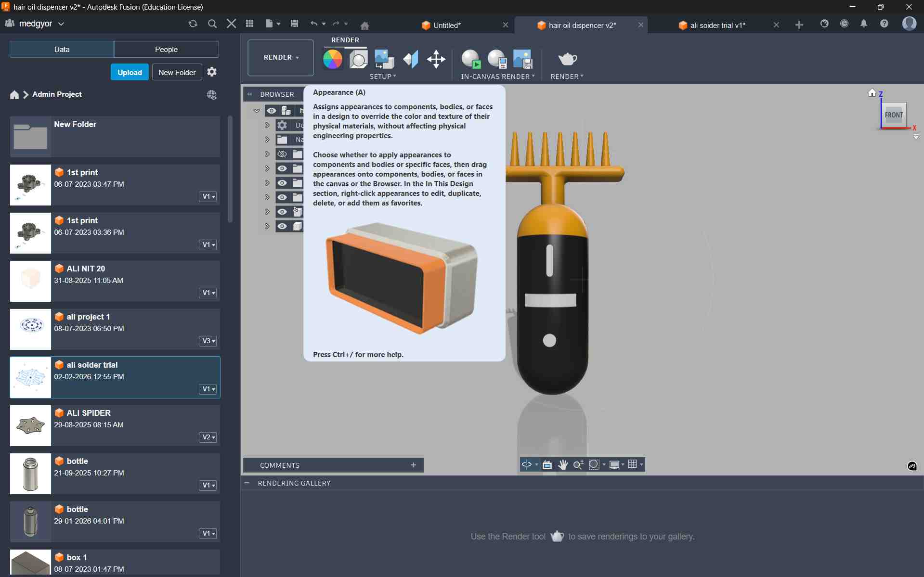924x577 pixels.
Task: Select the Pan hand tool
Action: 563,464
